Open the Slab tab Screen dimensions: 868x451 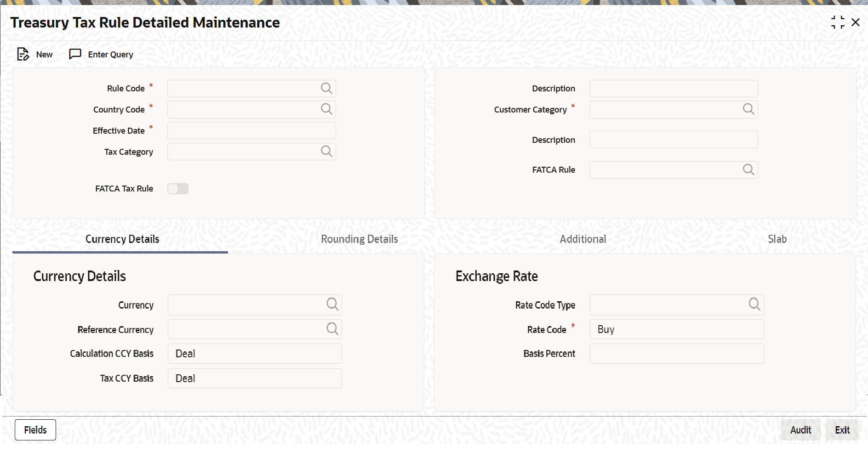[777, 239]
